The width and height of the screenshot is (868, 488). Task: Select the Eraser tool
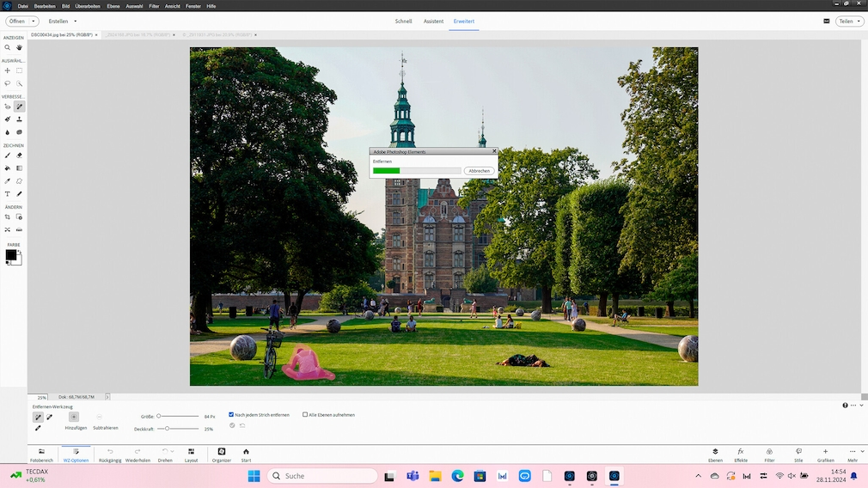click(20, 156)
